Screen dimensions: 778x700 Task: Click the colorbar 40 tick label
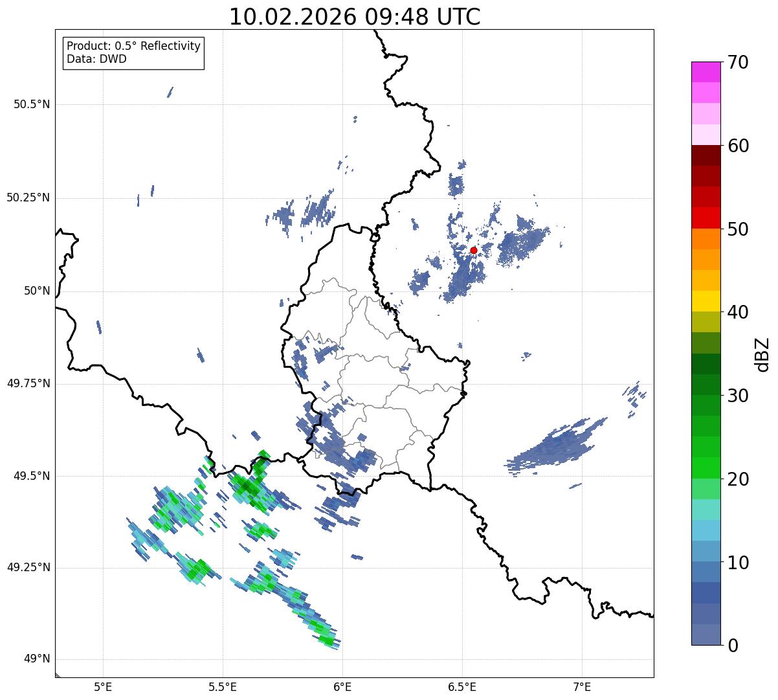pos(738,313)
